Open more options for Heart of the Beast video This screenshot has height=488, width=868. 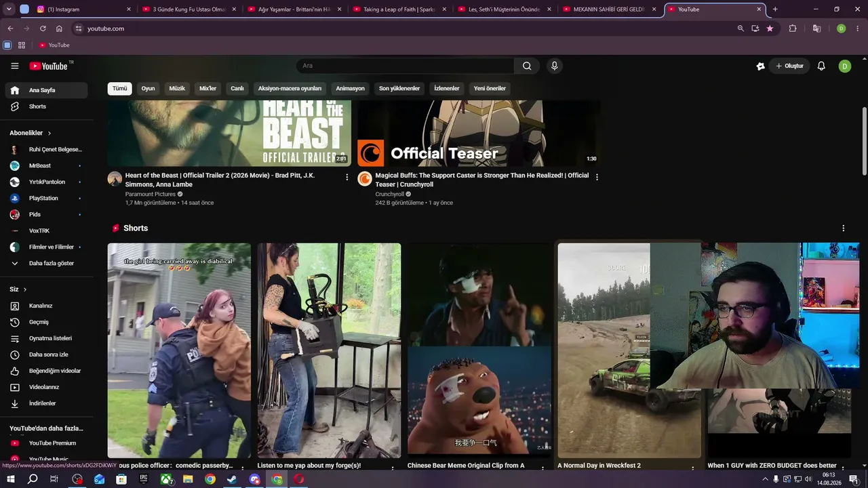(x=347, y=177)
